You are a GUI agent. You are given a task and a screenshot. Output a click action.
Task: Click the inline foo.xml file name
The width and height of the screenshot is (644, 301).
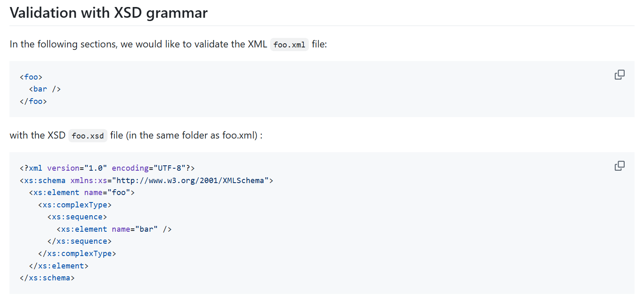289,45
